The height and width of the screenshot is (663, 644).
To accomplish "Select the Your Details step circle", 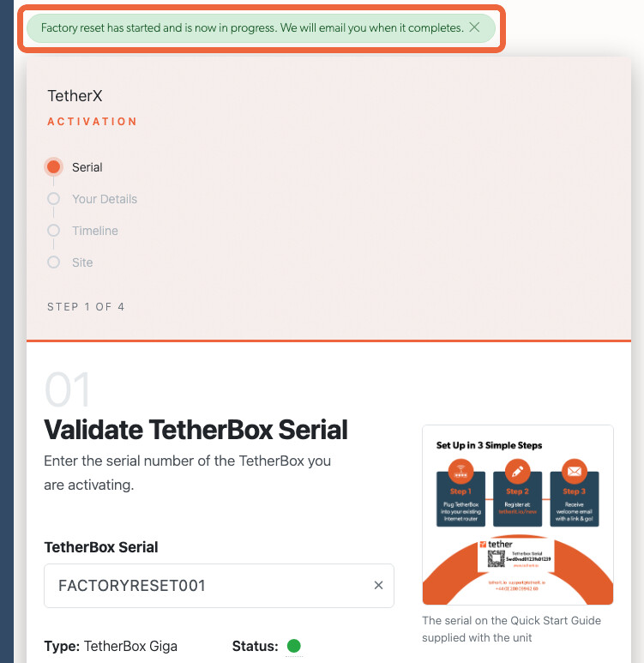I will 54,199.
